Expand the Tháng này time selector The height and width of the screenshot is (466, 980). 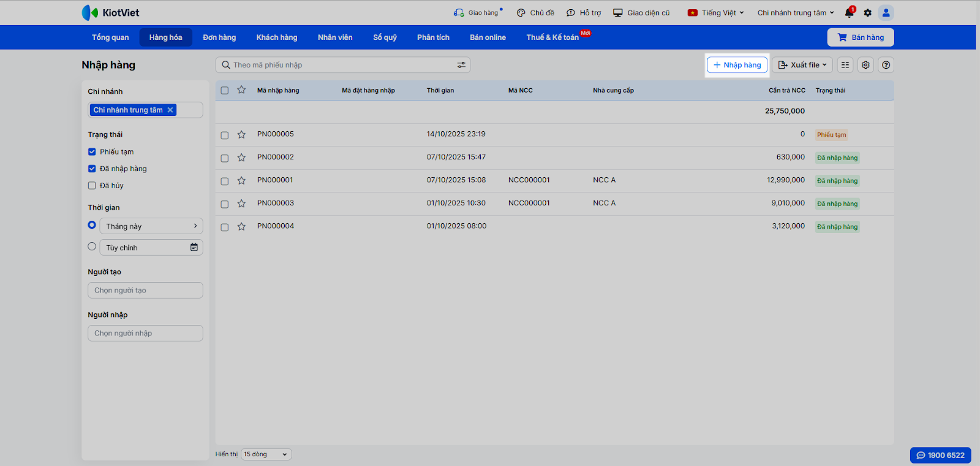151,226
